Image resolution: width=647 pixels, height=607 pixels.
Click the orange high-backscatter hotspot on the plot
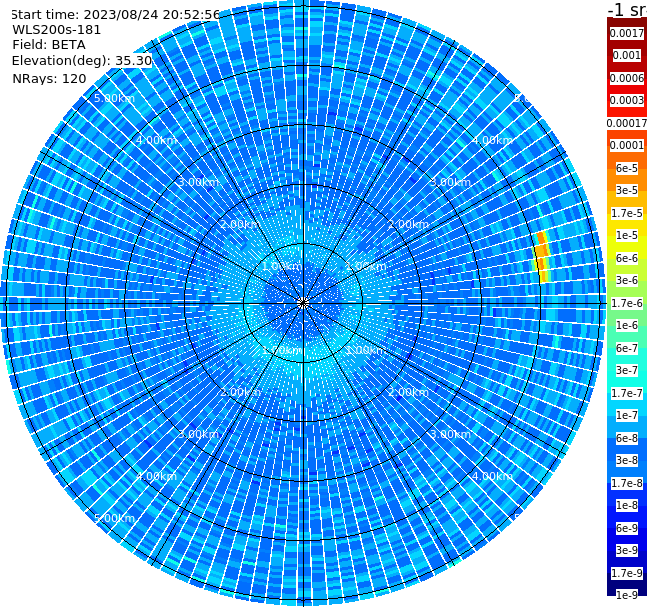(x=542, y=257)
